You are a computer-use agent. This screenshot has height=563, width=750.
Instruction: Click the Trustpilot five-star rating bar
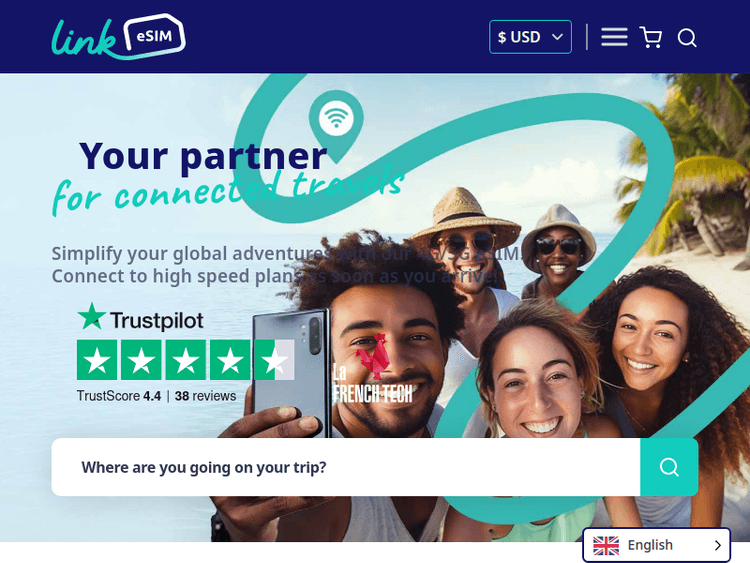pos(186,360)
